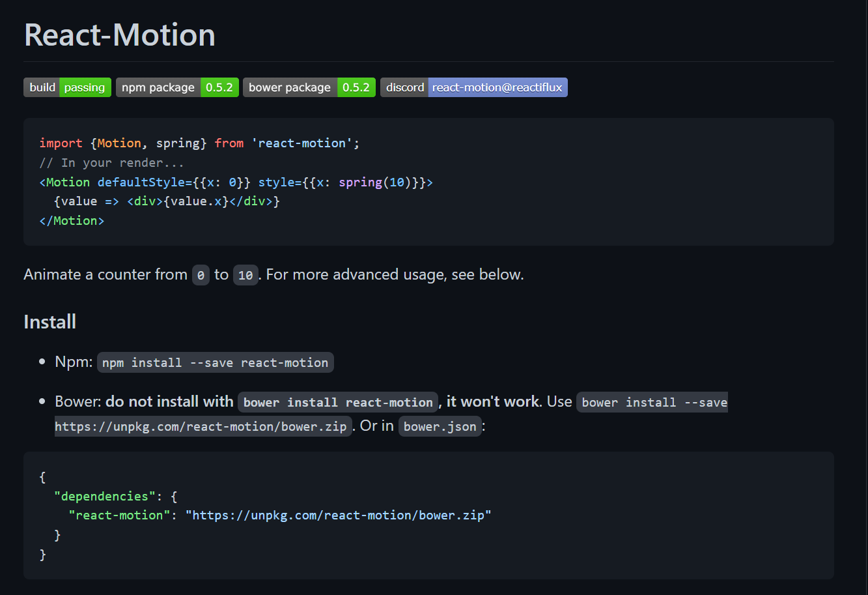
Task: Click the 10 inline code value
Action: [245, 275]
